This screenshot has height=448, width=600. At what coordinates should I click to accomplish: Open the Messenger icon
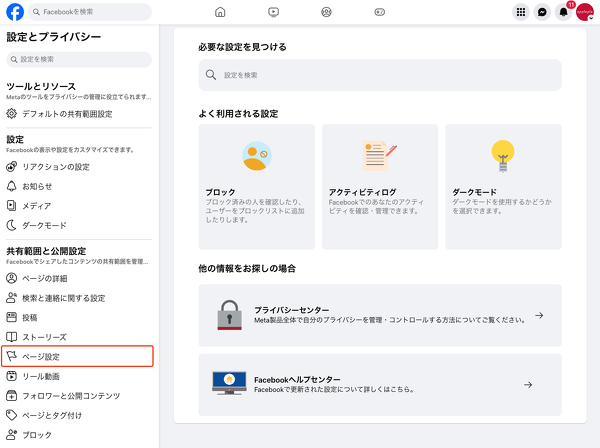pos(542,12)
